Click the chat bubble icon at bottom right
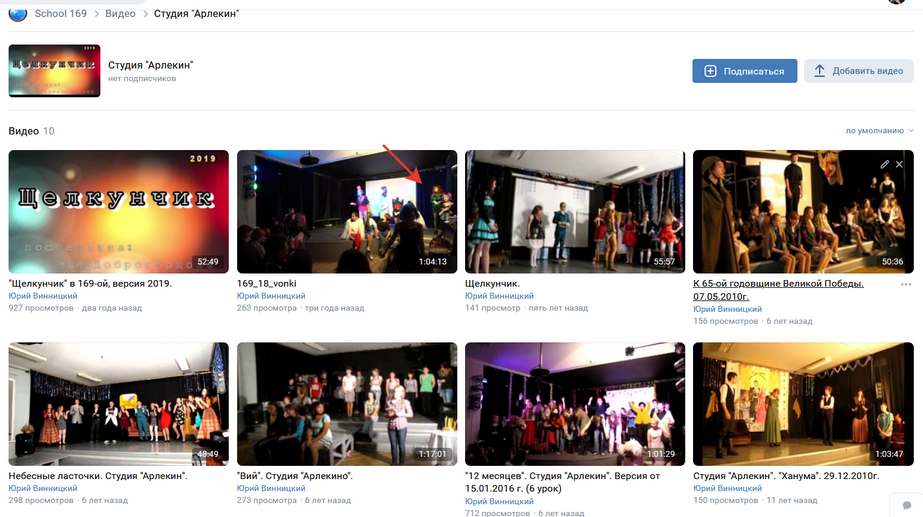 tap(907, 506)
